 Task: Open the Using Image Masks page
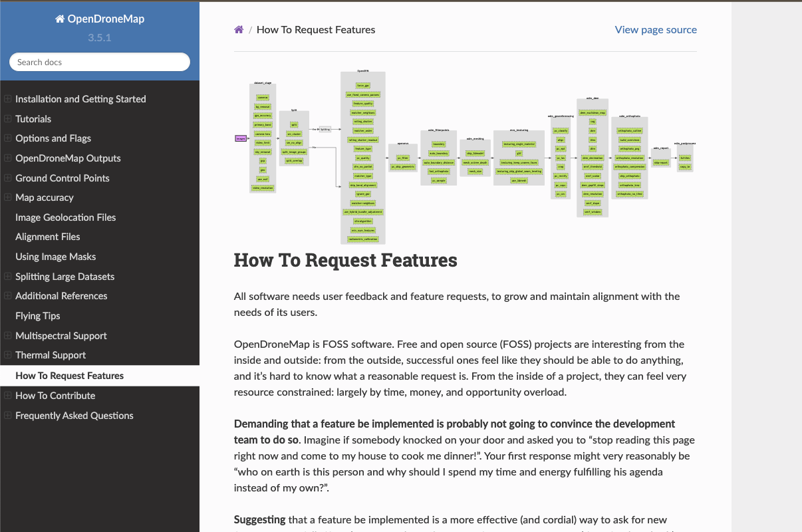click(55, 256)
